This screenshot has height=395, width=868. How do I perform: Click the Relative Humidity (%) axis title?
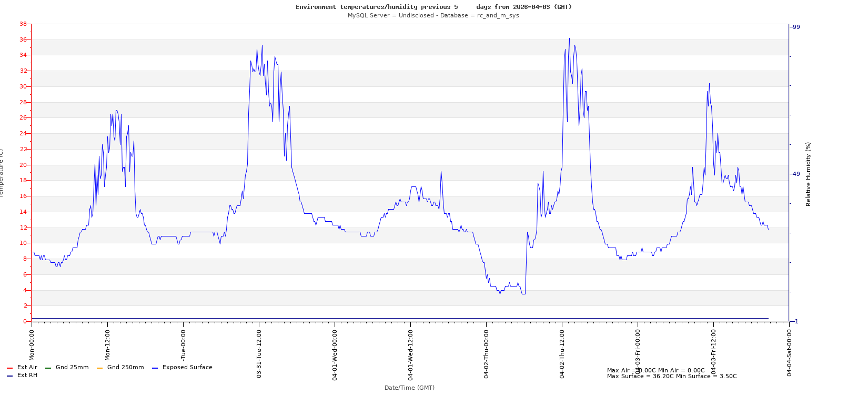(808, 174)
